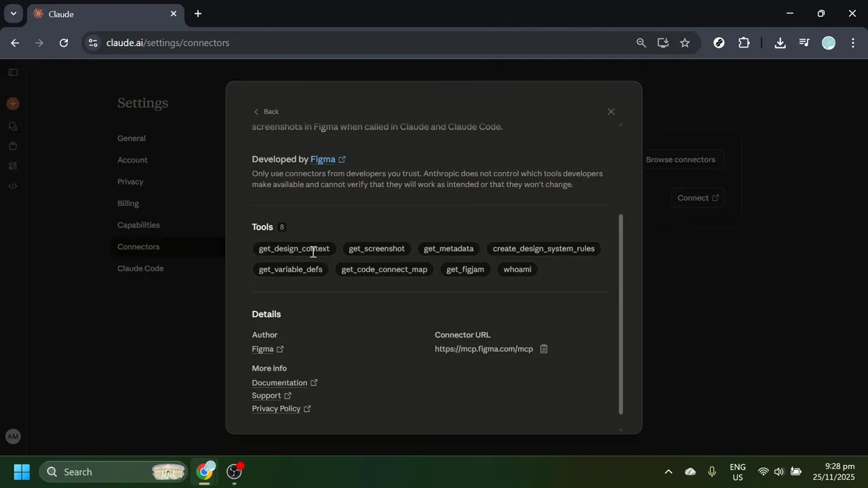Close the Claude browser tab
This screenshot has width=868, height=488.
[174, 14]
